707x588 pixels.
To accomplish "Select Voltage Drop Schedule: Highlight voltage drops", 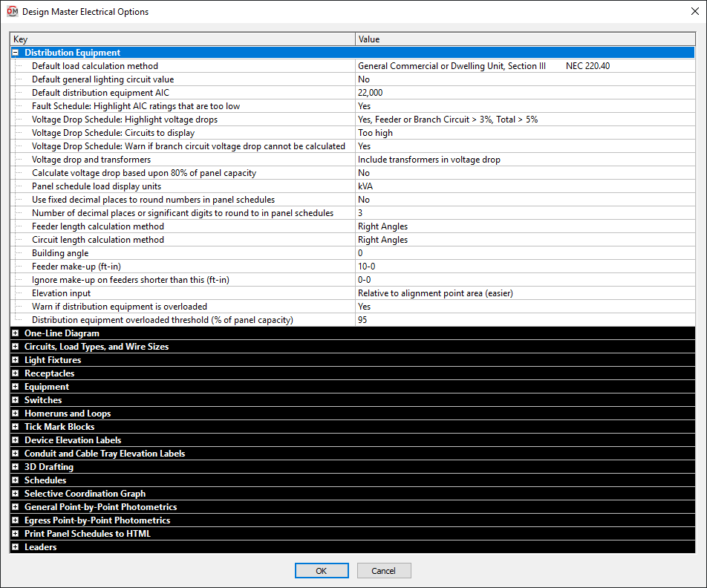I will pos(353,120).
